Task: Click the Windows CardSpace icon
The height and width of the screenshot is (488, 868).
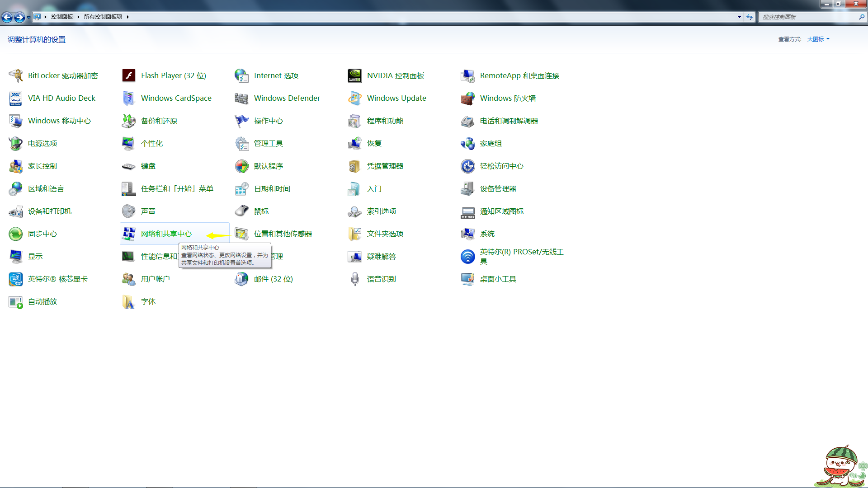Action: (129, 98)
